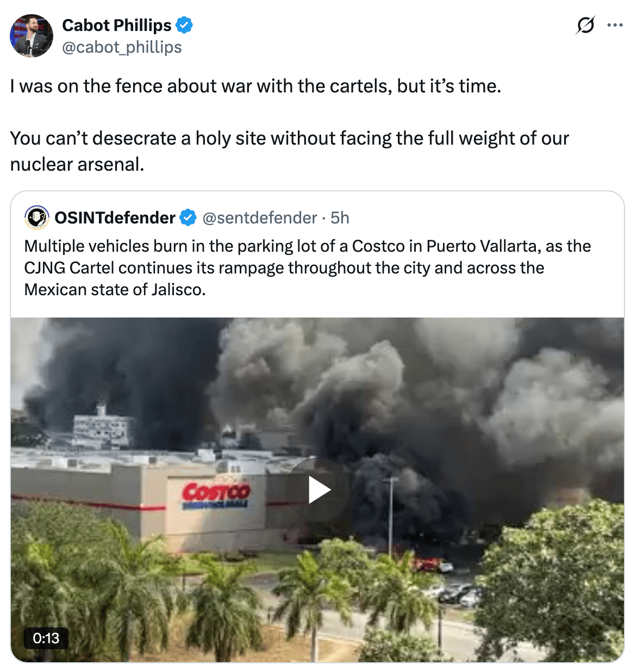
Task: Click OSINTdefender verified checkmark badge
Action: pos(188,218)
